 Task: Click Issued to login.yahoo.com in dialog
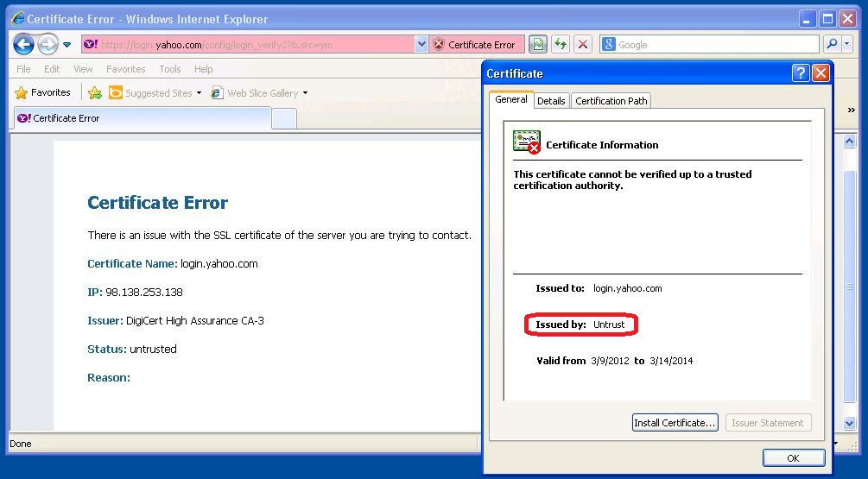599,288
